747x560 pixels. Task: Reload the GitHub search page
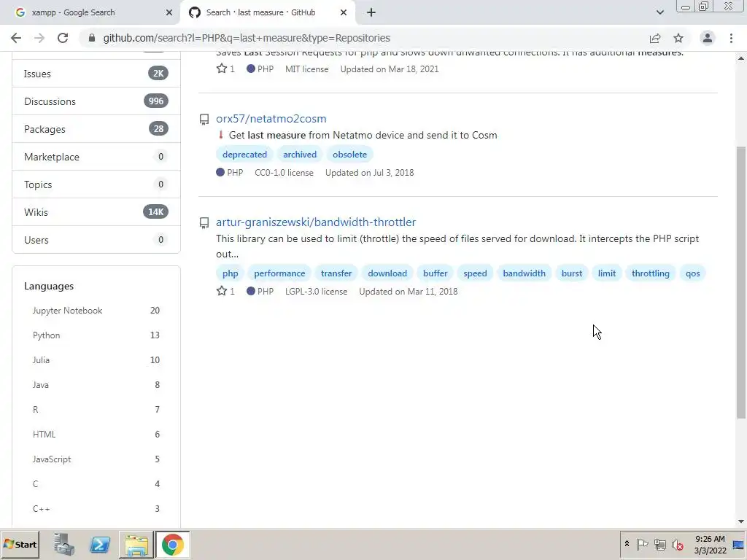(63, 38)
